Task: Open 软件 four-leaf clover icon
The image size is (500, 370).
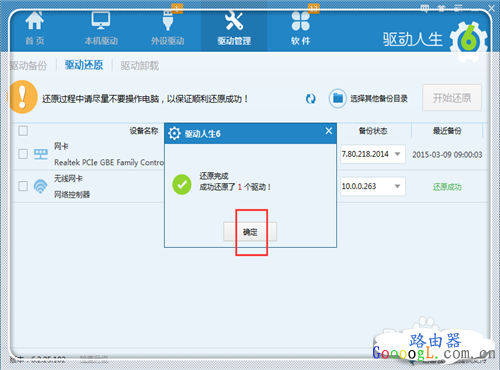Action: (300, 21)
